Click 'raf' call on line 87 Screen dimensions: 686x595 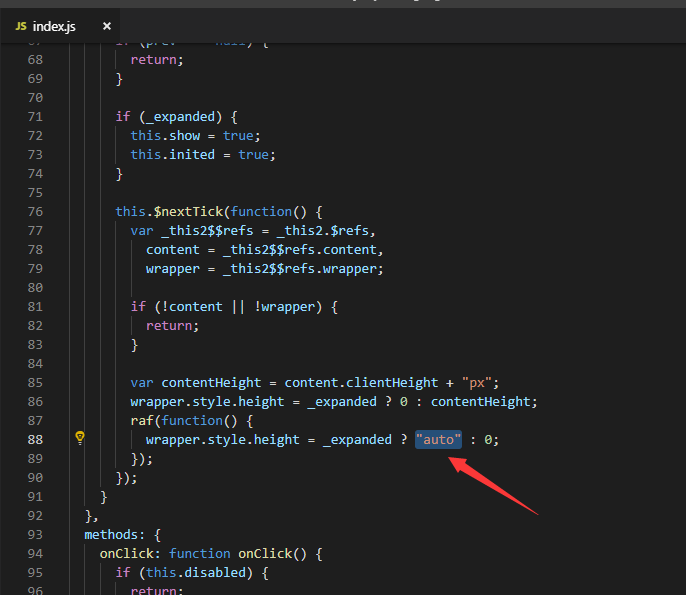pyautogui.click(x=142, y=420)
